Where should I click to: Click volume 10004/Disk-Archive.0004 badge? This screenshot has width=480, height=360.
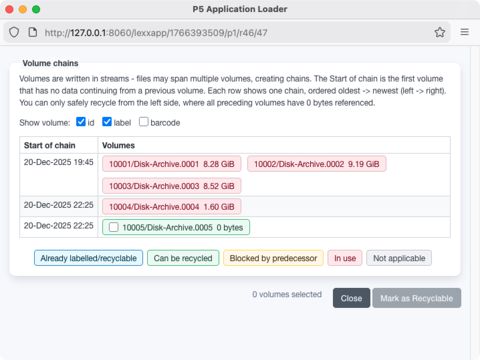(x=172, y=207)
